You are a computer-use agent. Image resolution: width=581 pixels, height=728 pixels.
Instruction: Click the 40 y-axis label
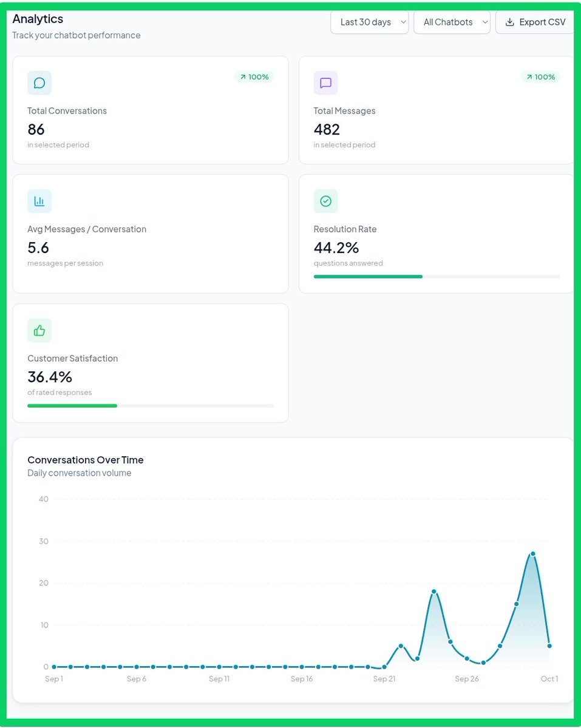click(x=44, y=499)
